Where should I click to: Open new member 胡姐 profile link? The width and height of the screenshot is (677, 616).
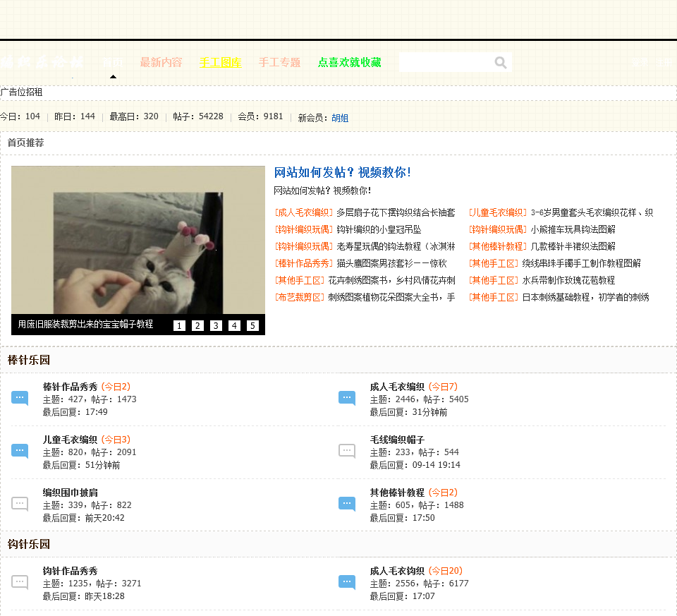pos(340,118)
